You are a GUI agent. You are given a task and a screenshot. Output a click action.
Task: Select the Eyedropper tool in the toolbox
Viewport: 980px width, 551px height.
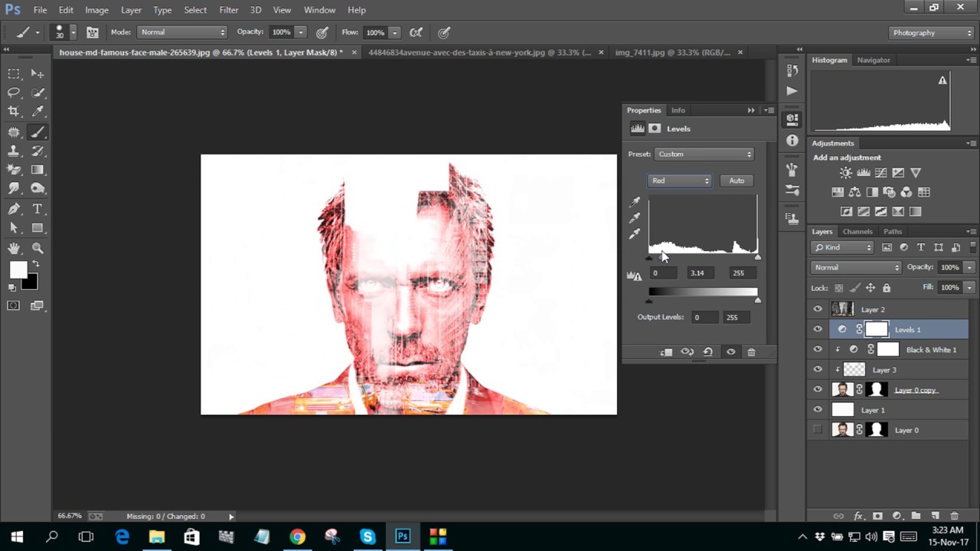[38, 112]
